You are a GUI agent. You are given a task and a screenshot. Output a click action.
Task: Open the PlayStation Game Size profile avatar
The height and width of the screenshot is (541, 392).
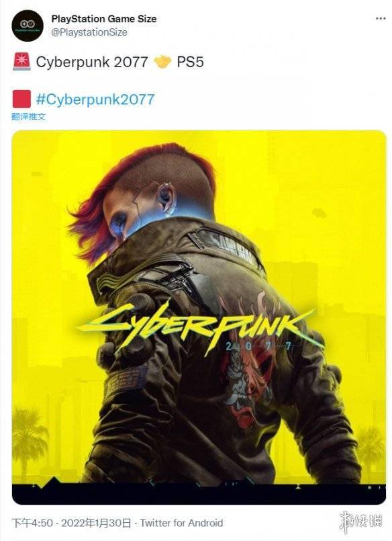pos(28,26)
